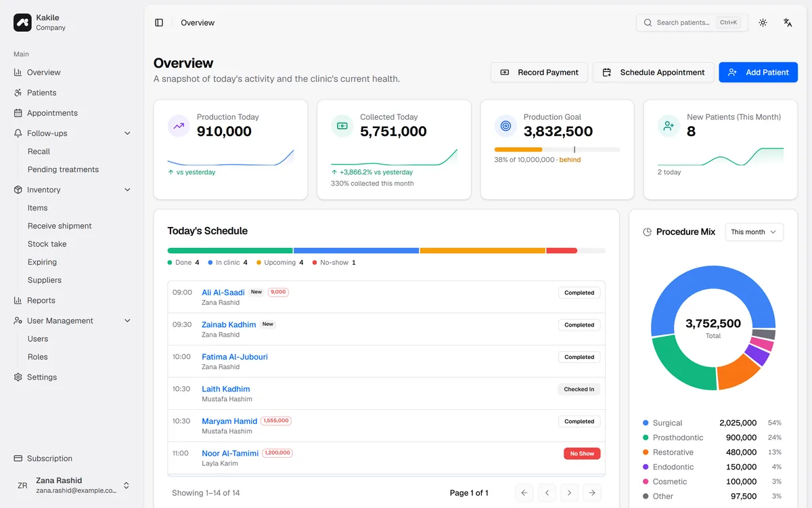This screenshot has height=508, width=812.
Task: Click the Procedure Mix pie chart icon
Action: [x=647, y=232]
